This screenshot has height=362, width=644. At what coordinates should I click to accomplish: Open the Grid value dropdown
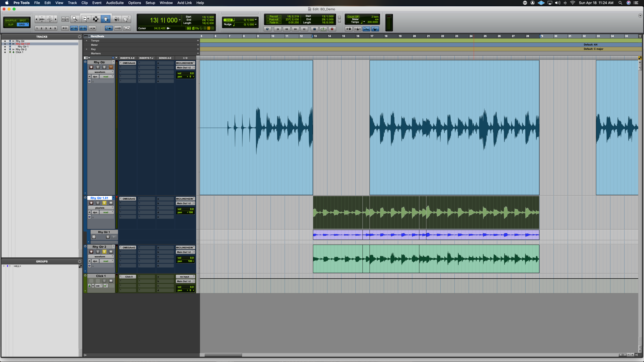coord(255,20)
